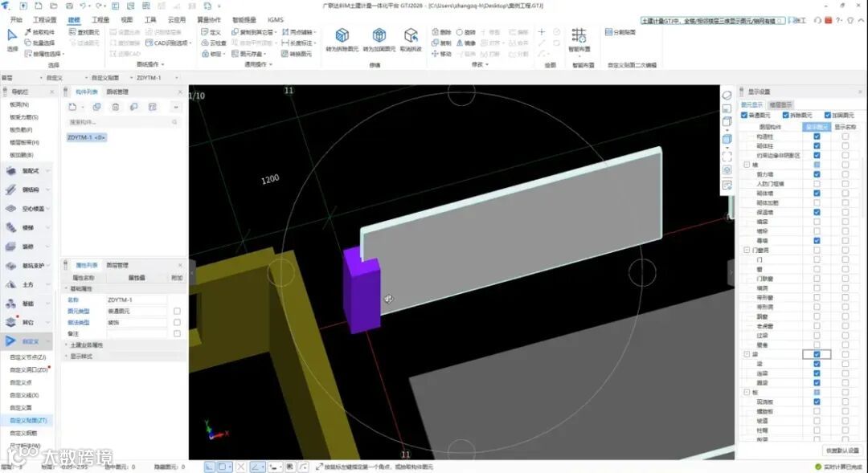Toggle 加固图元 checkbox in display settings
The width and height of the screenshot is (868, 473).
click(x=828, y=115)
